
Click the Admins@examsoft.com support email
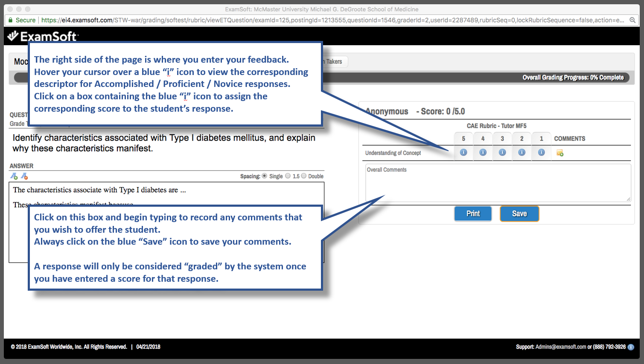pos(561,347)
